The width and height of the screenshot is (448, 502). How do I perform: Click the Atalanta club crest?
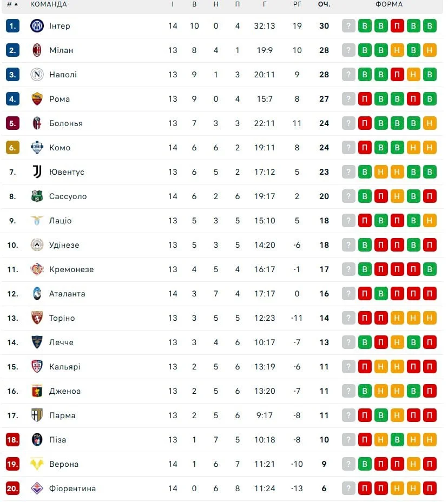pyautogui.click(x=37, y=293)
